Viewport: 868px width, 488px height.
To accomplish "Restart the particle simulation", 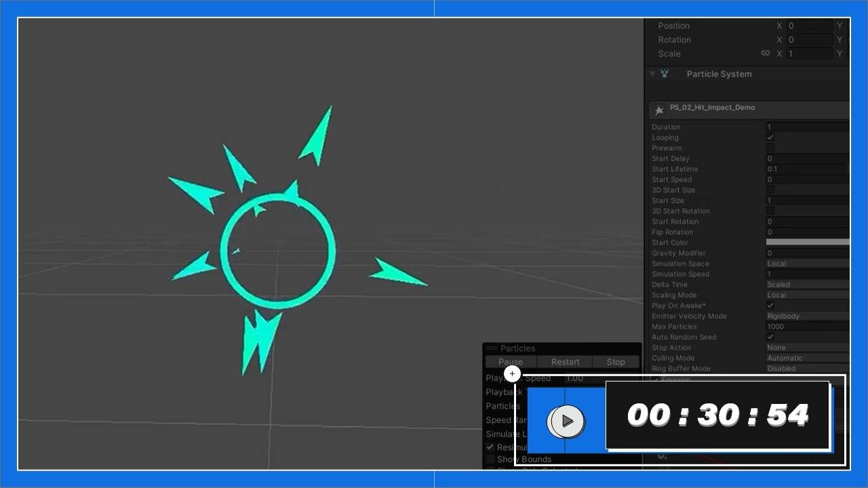I will point(565,362).
